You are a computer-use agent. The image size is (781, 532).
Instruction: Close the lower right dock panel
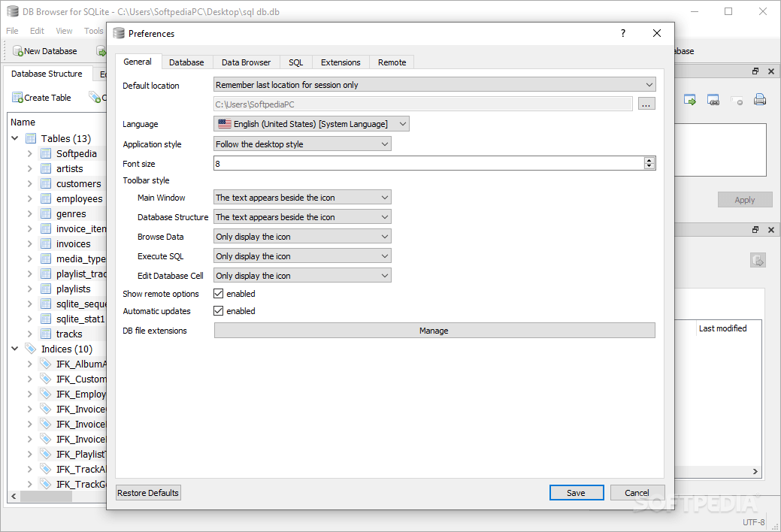click(771, 230)
